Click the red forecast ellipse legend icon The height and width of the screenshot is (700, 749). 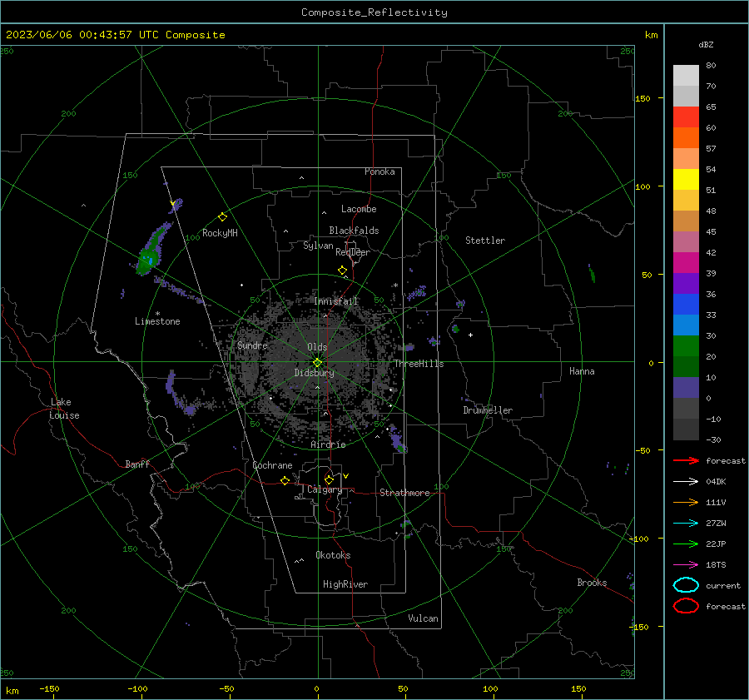686,606
